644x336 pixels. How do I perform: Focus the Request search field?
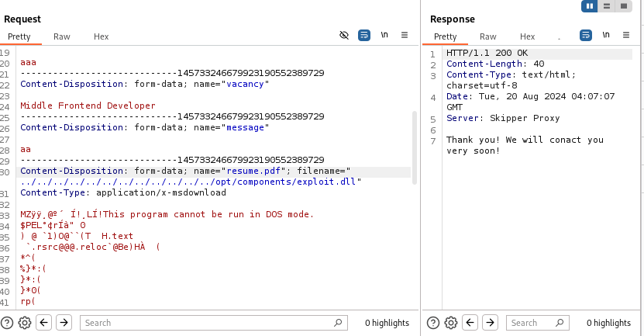[x=214, y=323]
